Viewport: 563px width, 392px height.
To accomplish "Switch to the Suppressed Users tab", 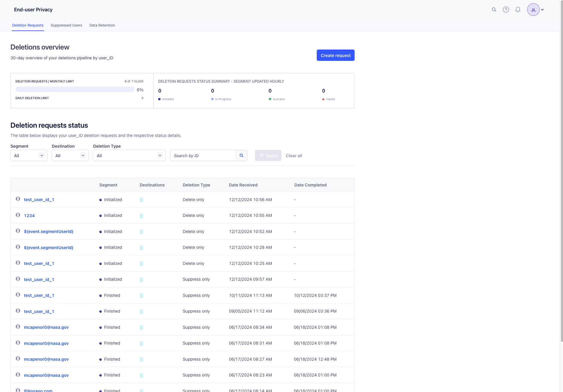I will click(x=66, y=25).
